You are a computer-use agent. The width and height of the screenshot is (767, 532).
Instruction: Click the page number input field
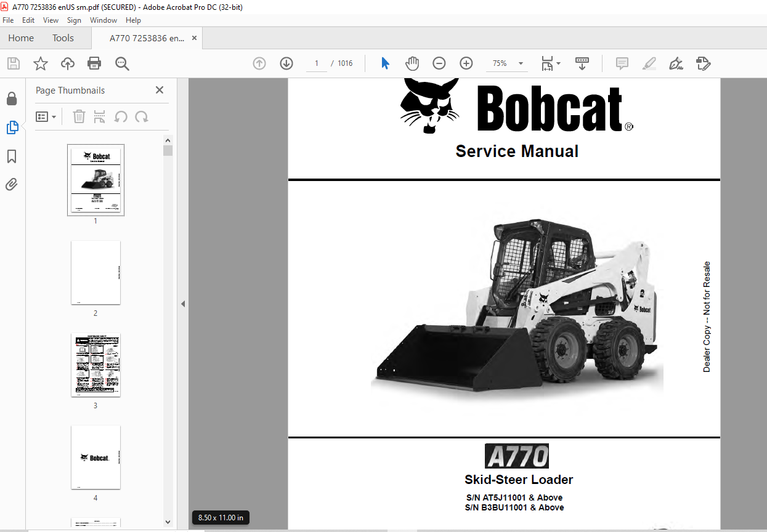(x=317, y=63)
